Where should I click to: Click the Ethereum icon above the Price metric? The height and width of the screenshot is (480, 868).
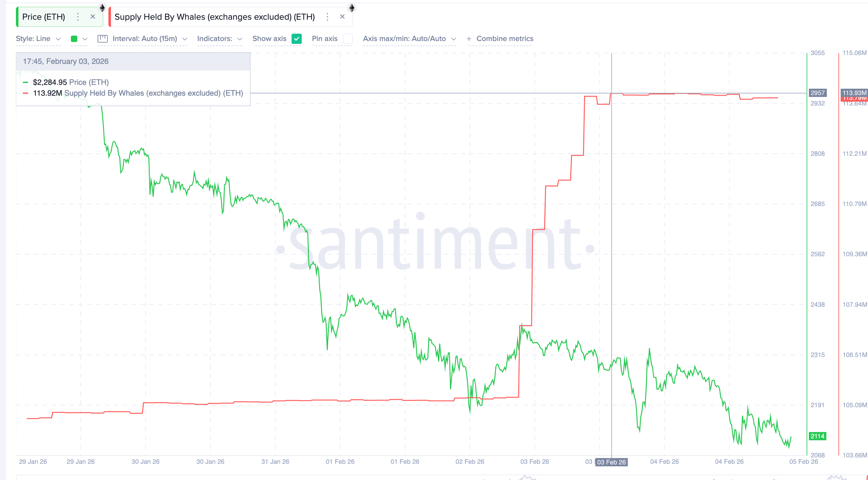tap(102, 8)
